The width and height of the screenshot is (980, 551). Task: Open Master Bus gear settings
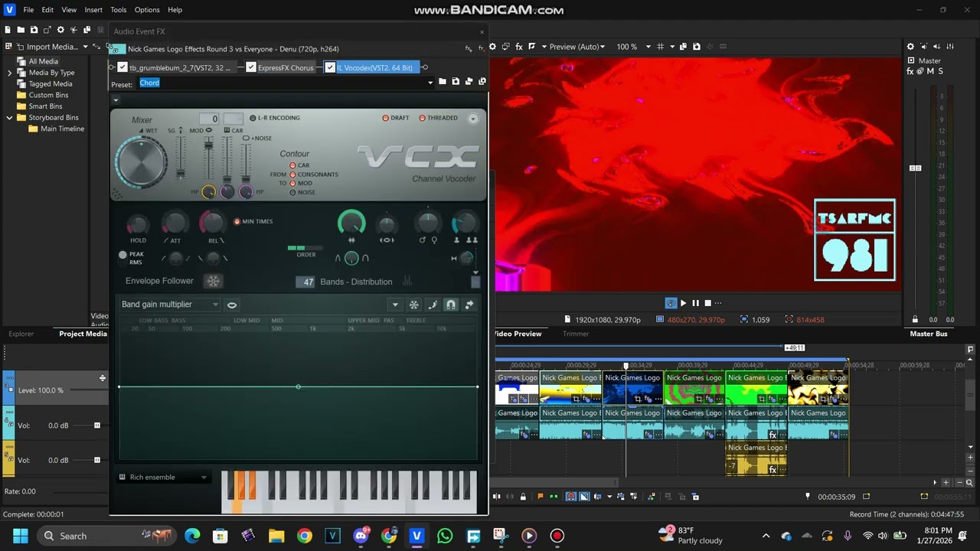910,47
